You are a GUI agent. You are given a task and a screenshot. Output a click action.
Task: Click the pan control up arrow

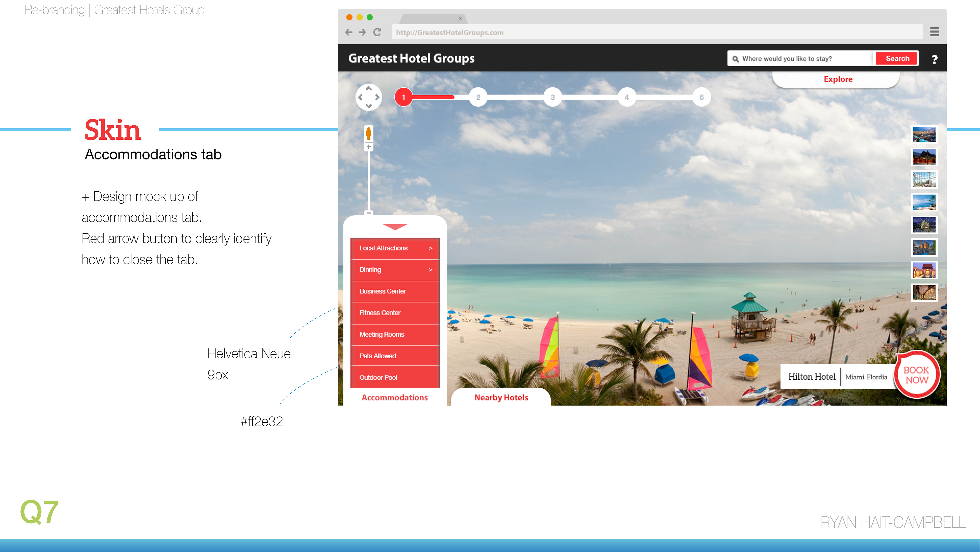[368, 89]
